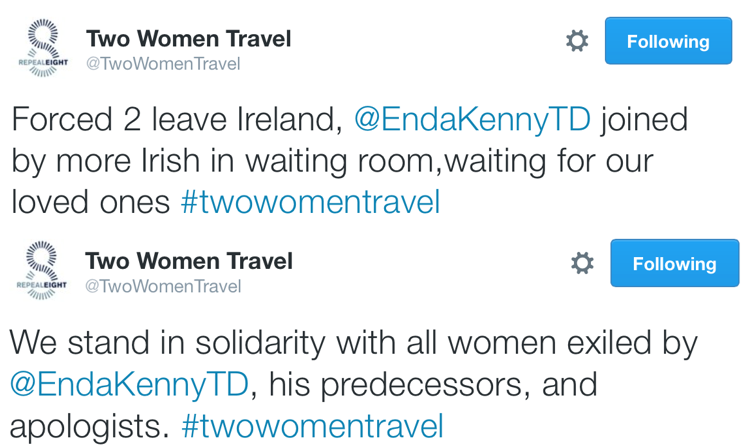Select the 'We stand in solidarity' text
The width and height of the screenshot is (754, 448).
click(167, 343)
